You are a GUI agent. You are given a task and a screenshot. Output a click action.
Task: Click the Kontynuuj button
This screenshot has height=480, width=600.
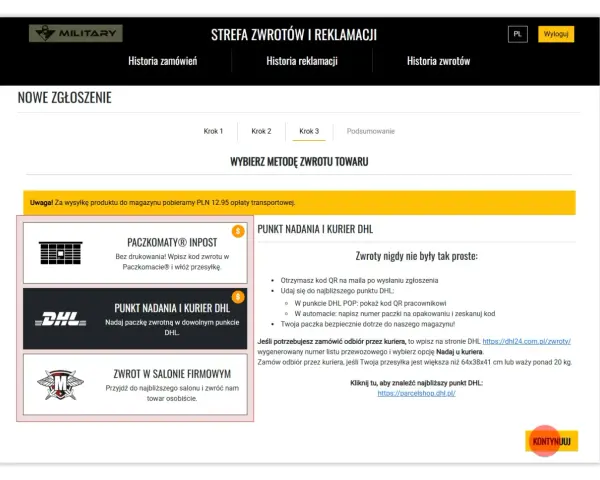tap(552, 441)
